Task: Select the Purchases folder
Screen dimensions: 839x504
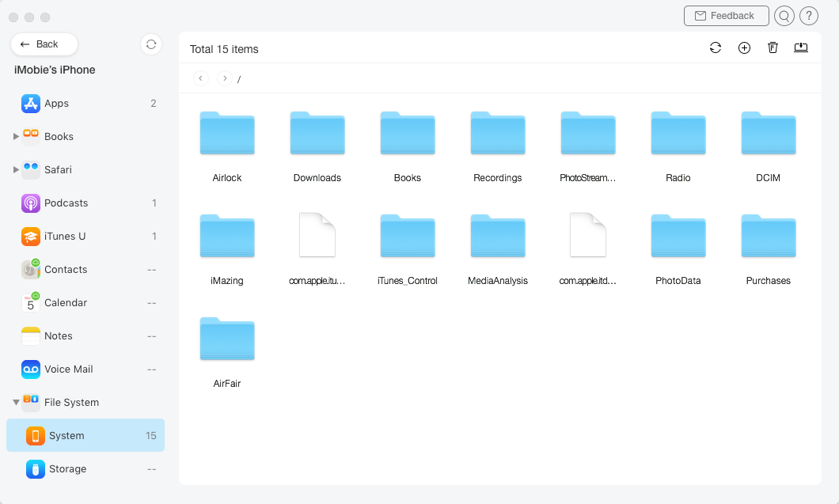Action: pos(769,237)
